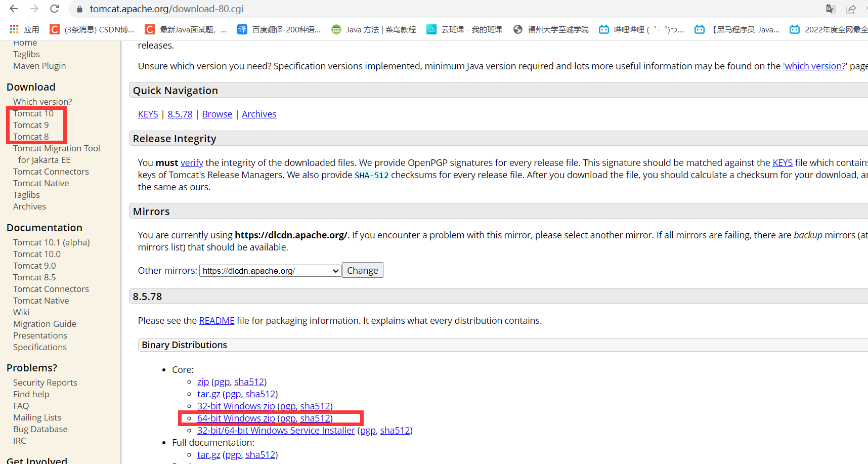Viewport: 868px width, 464px height.
Task: Open the FAQ sidebar link
Action: click(21, 406)
